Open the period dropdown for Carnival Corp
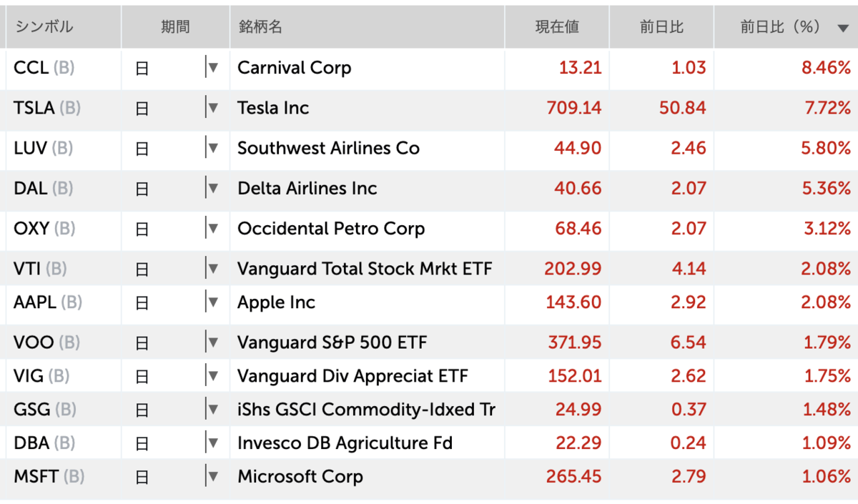 pyautogui.click(x=212, y=68)
